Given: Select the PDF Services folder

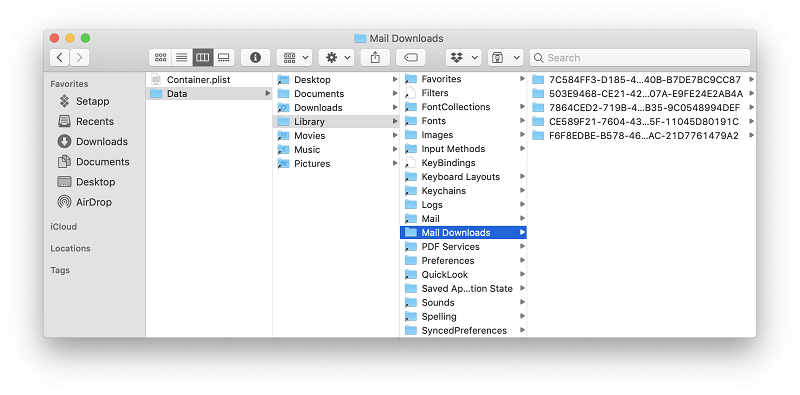Looking at the screenshot, I should (x=463, y=246).
